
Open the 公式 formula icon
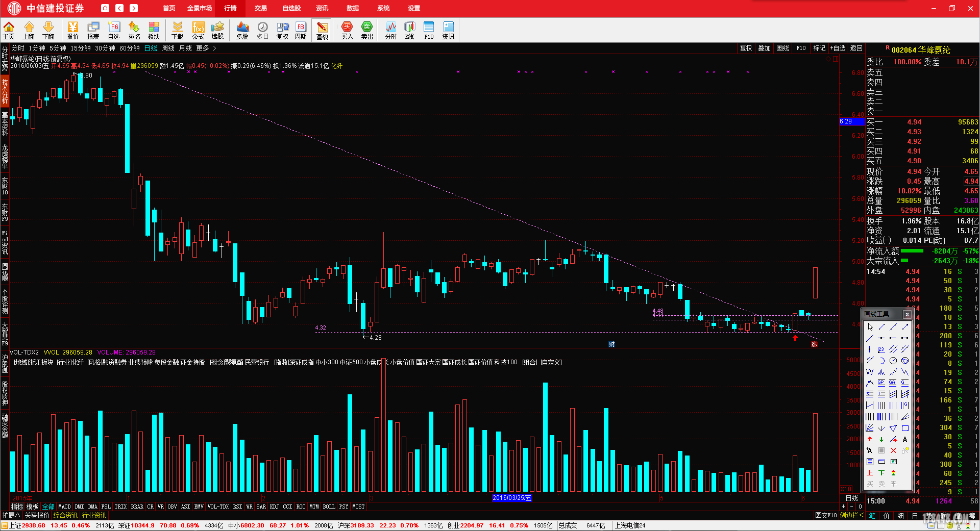pos(198,31)
